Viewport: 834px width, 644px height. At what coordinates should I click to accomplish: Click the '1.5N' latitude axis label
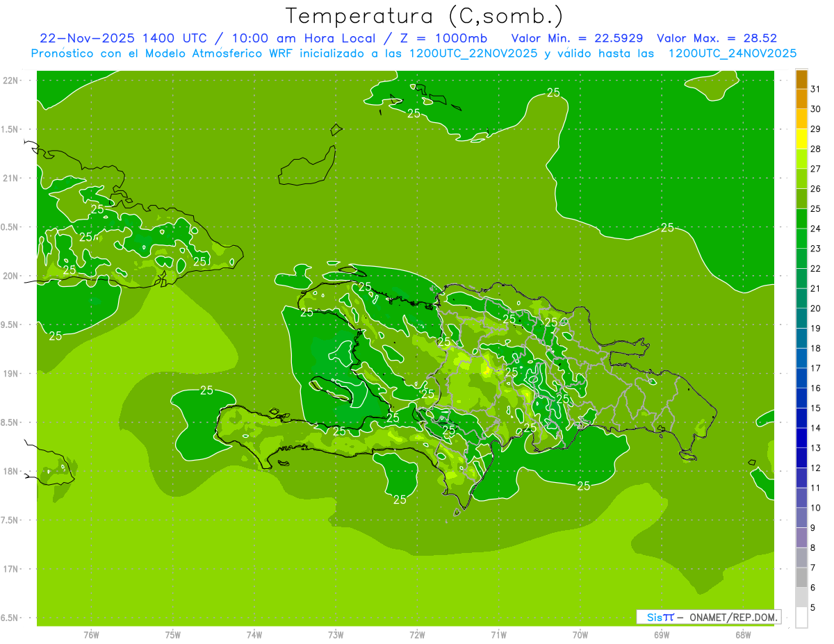point(10,129)
